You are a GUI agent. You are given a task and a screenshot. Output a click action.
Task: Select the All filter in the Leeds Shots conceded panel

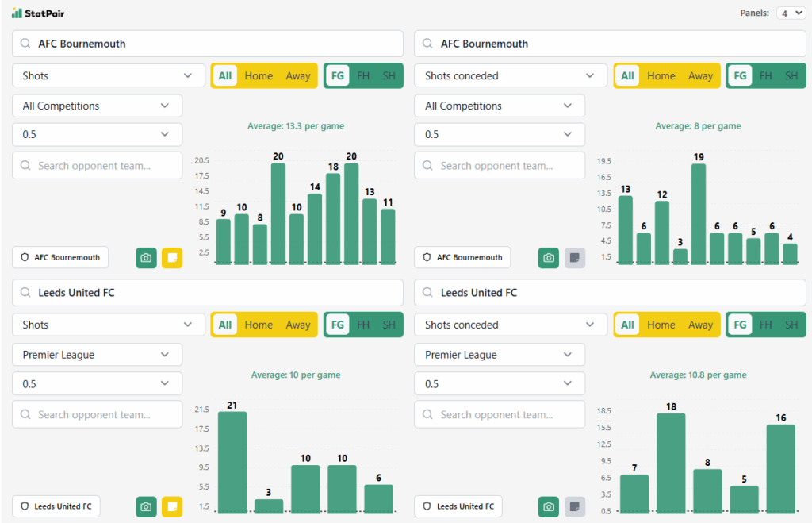pyautogui.click(x=627, y=325)
